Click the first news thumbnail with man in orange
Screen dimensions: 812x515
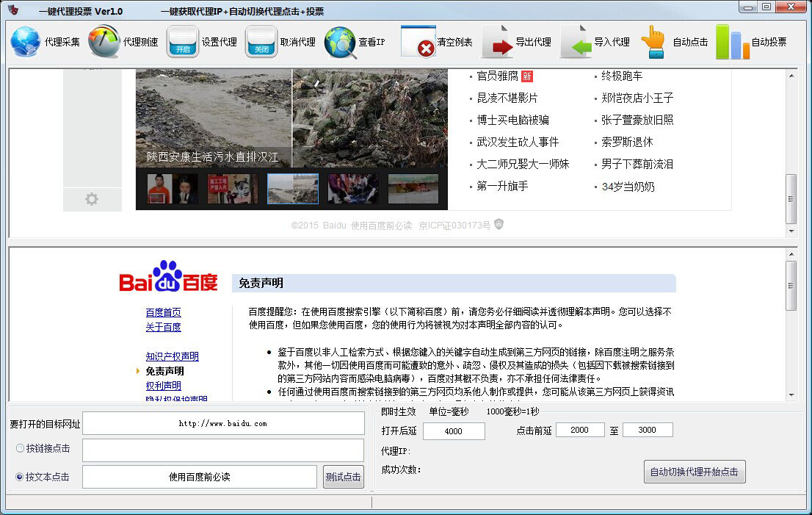tap(173, 189)
